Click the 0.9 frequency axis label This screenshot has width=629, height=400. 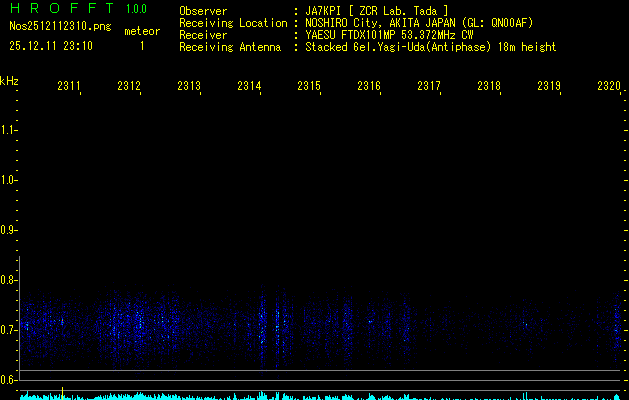coord(9,230)
